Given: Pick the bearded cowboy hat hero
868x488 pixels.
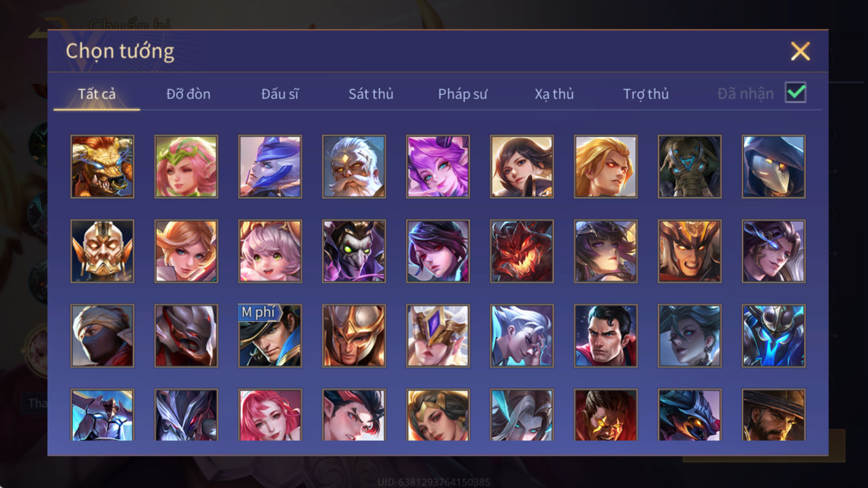Looking at the screenshot, I should pyautogui.click(x=774, y=414).
